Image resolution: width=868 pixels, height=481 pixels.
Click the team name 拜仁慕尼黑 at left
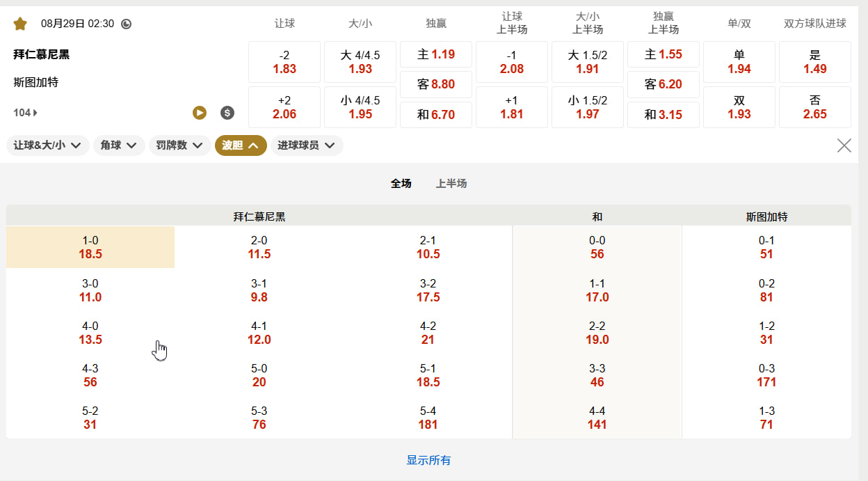41,54
